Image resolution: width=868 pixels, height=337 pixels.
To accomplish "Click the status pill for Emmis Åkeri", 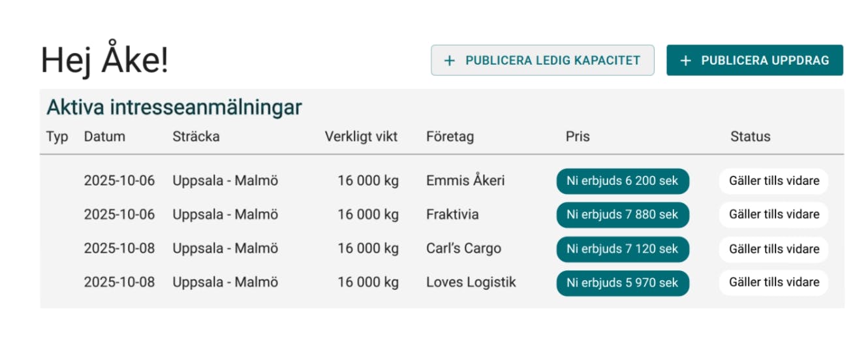I will click(773, 181).
